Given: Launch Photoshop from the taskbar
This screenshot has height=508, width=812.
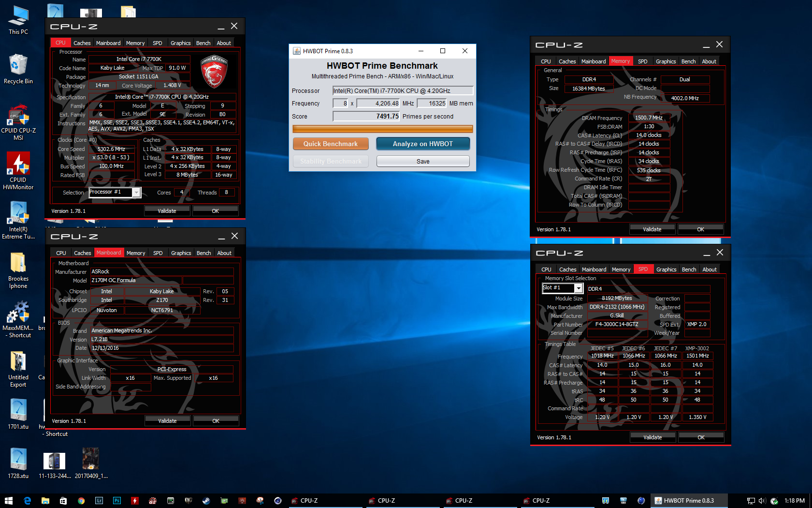Looking at the screenshot, I should tap(117, 501).
